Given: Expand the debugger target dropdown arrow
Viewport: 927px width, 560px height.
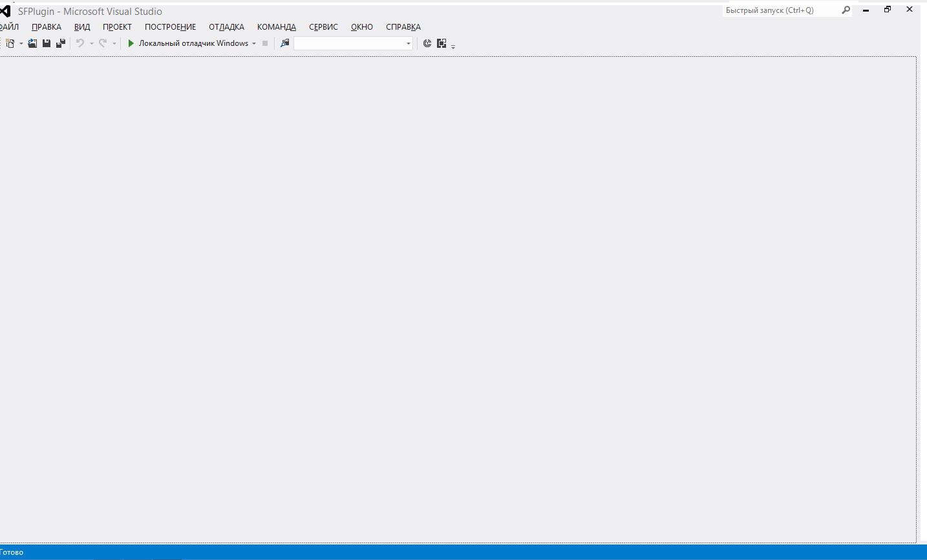Looking at the screenshot, I should [254, 44].
